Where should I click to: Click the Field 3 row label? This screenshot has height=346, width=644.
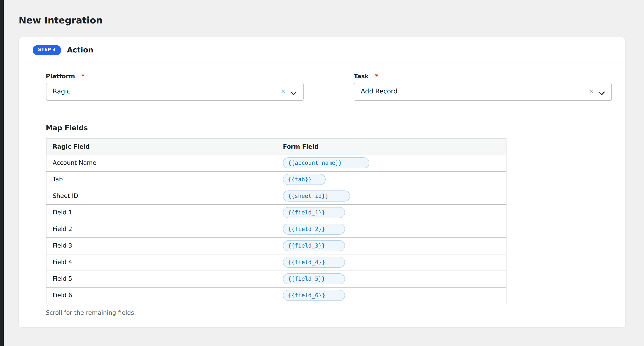(x=62, y=245)
